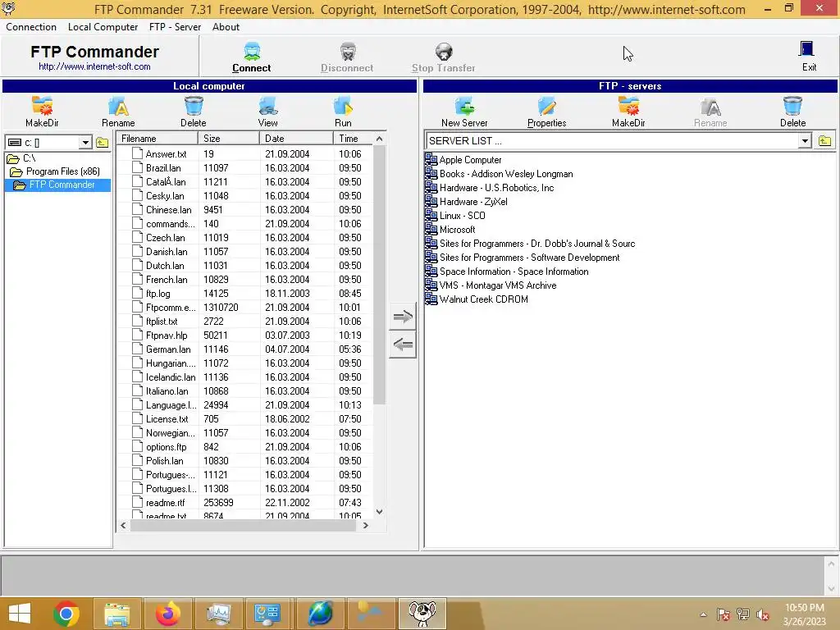Click the Disconnect toolbar icon
The image size is (840, 630).
(x=348, y=52)
